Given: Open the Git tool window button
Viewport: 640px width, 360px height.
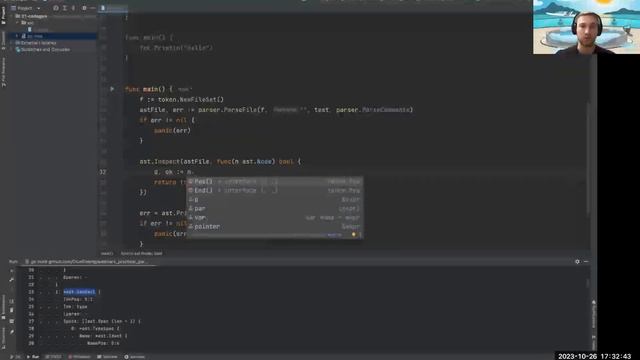Looking at the screenshot, I should [x=16, y=357].
